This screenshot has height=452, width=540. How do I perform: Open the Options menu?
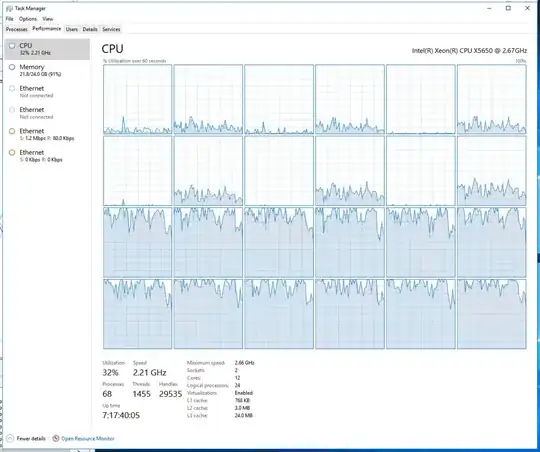28,19
